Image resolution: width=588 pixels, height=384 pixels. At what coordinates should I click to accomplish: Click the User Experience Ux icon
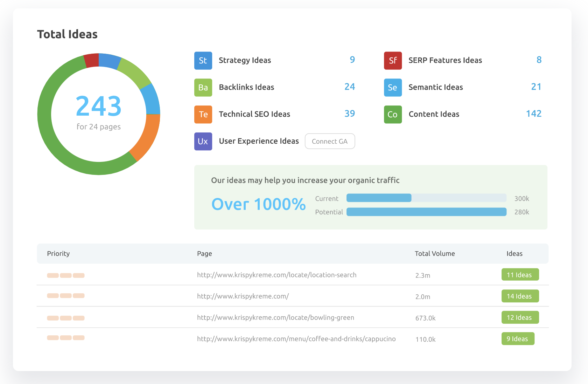pos(203,141)
